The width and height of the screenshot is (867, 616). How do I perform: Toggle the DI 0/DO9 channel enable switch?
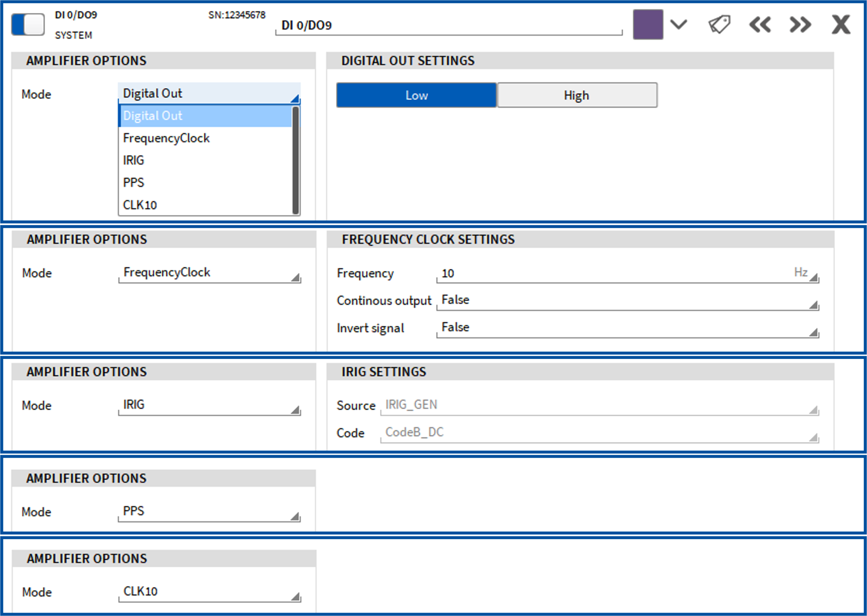[28, 25]
